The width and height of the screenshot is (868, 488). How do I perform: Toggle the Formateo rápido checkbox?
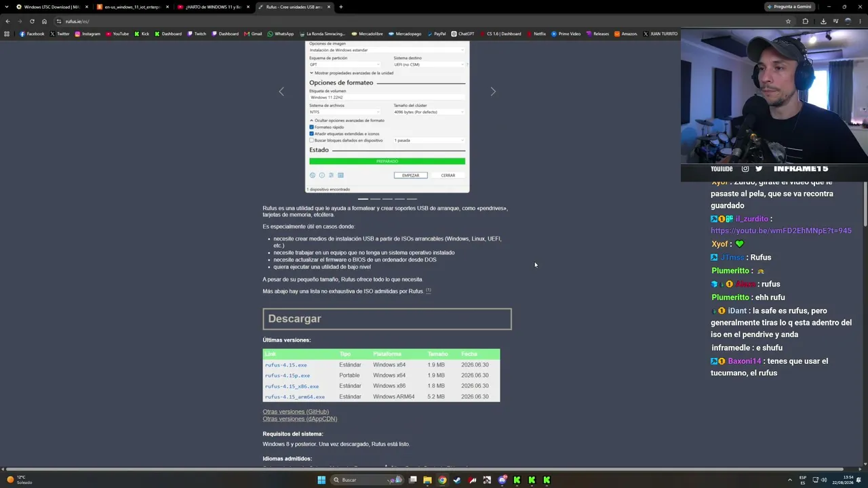pyautogui.click(x=311, y=127)
